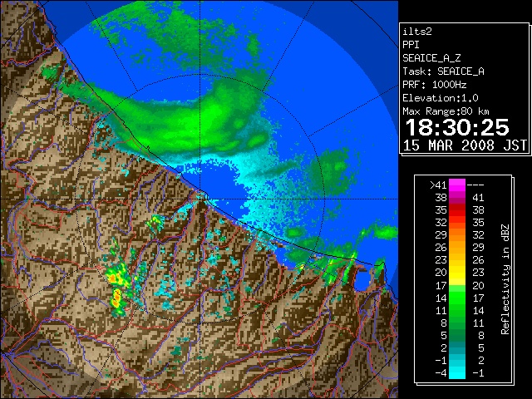Pick the magenta top segment of color bar
Screen dimensions: 532x399
(457, 185)
